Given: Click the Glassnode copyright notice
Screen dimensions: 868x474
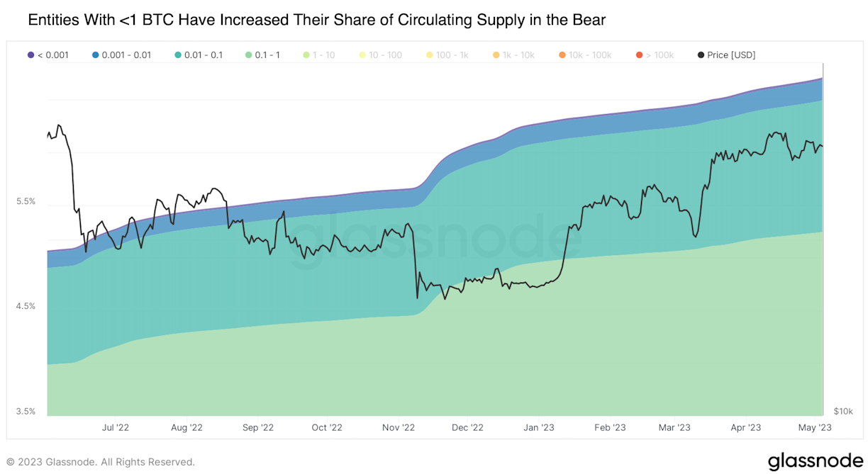Looking at the screenshot, I should pyautogui.click(x=101, y=462).
